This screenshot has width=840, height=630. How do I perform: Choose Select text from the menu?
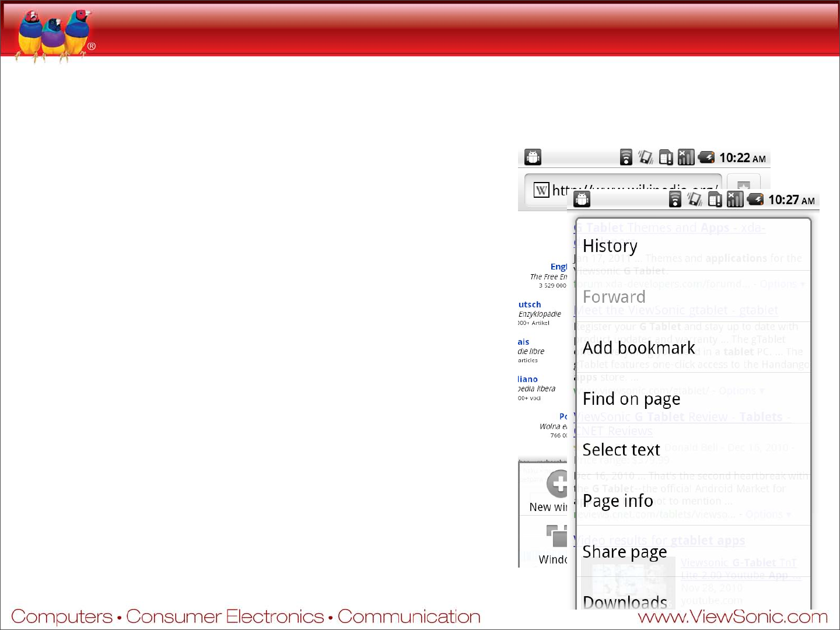(693, 449)
